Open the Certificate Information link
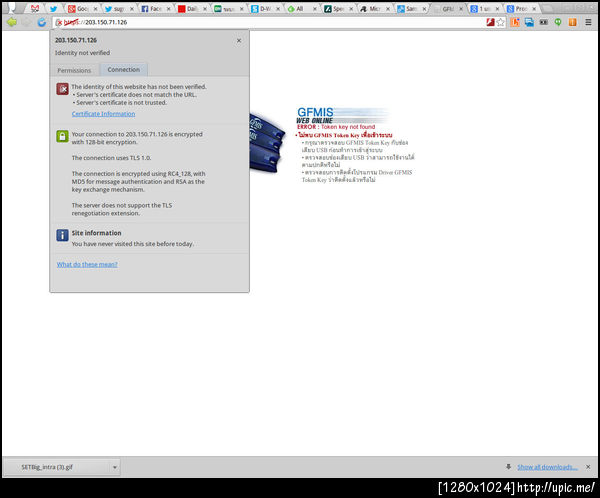Viewport: 600px width, 498px height. [x=103, y=114]
